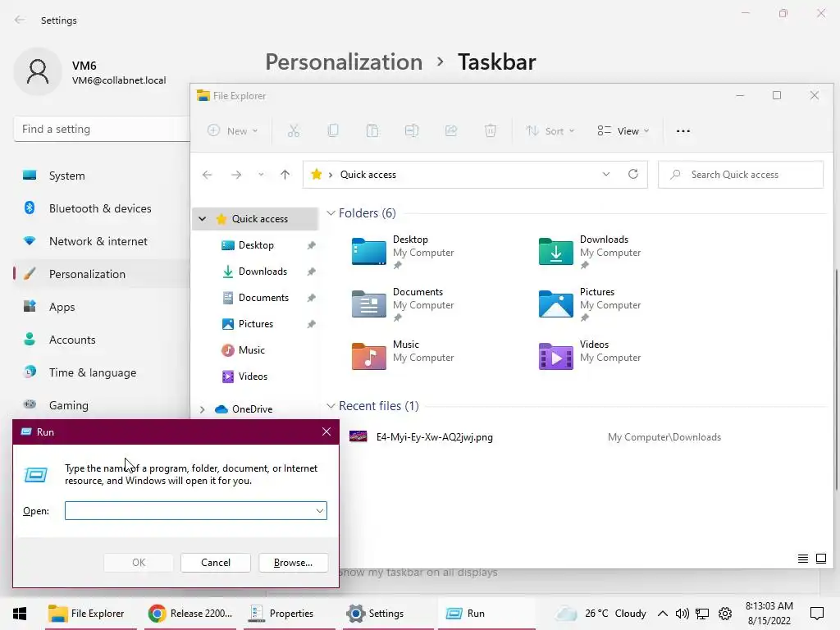Image resolution: width=840 pixels, height=630 pixels.
Task: Open the View dropdown menu
Action: (623, 130)
